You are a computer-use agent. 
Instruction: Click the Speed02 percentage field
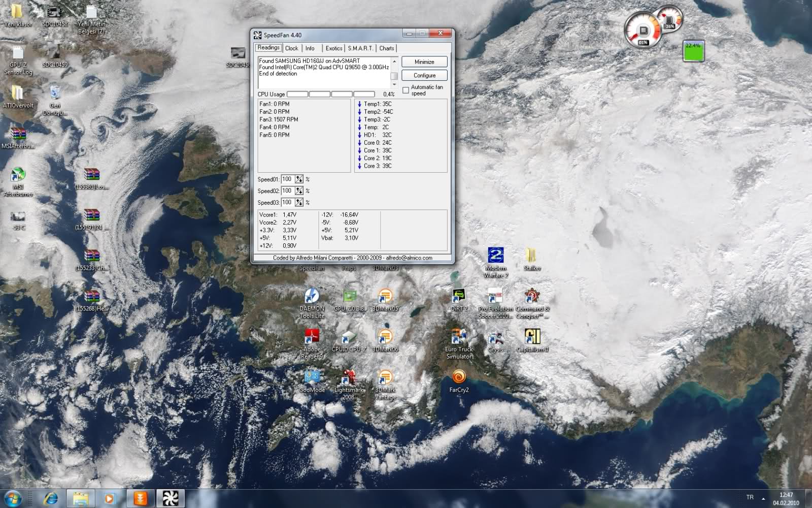[x=287, y=191]
